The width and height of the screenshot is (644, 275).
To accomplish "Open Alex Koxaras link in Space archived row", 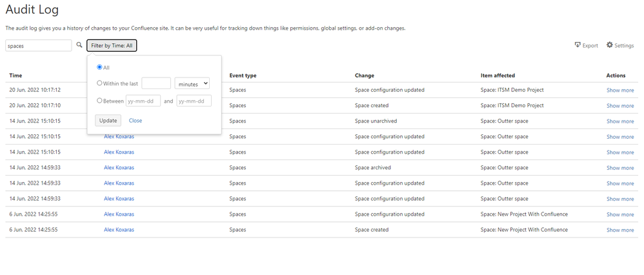I will pyautogui.click(x=119, y=168).
